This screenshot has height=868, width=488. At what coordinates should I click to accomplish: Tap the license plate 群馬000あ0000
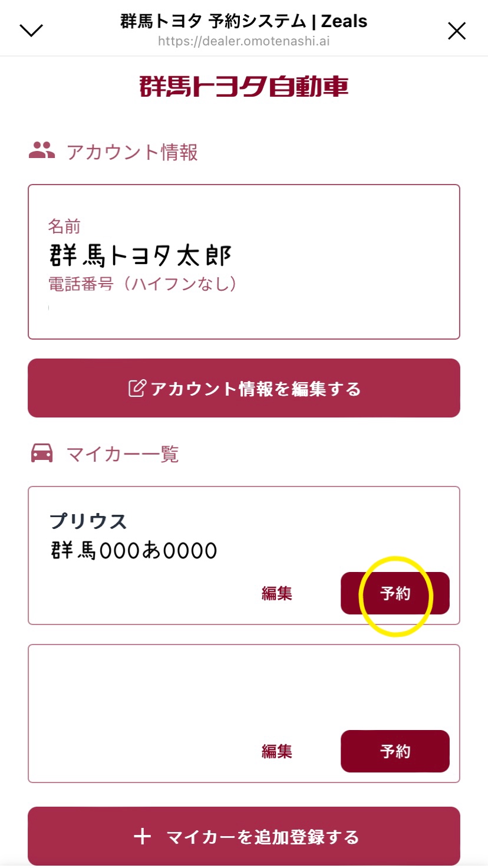click(134, 551)
